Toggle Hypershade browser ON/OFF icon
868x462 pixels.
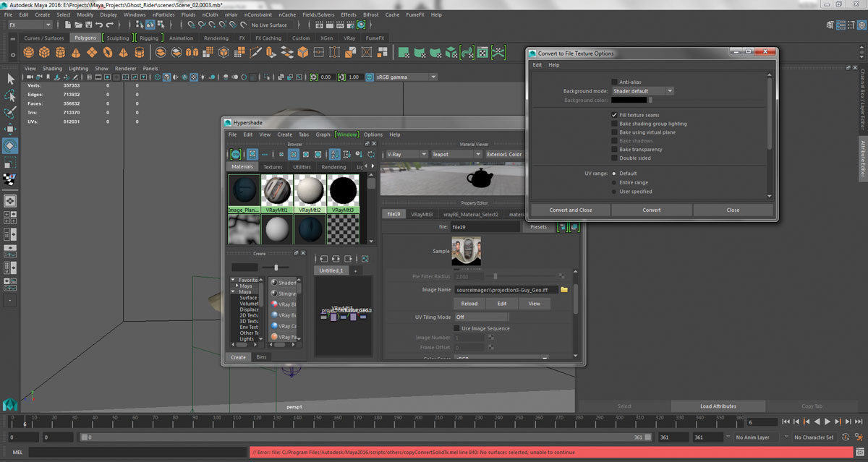[x=236, y=154]
